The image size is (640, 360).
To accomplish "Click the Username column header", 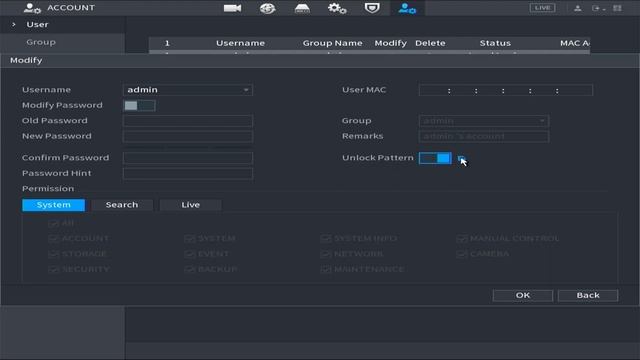I will pos(240,43).
